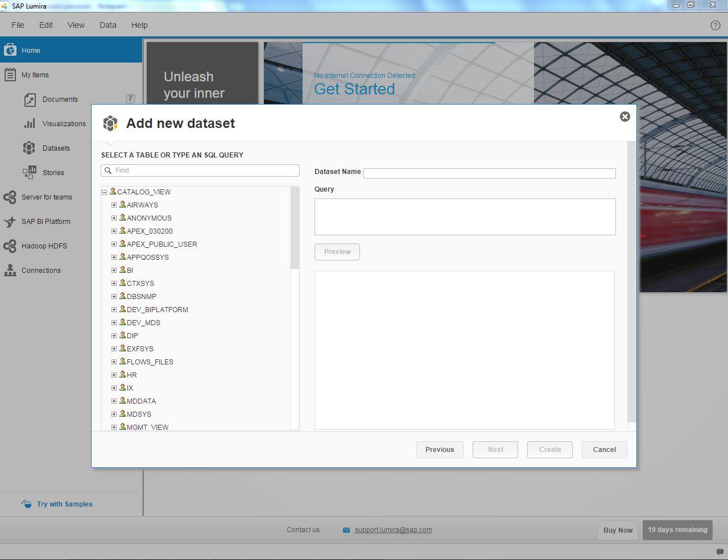The width and height of the screenshot is (728, 560).
Task: Open the Data menu
Action: pos(108,25)
